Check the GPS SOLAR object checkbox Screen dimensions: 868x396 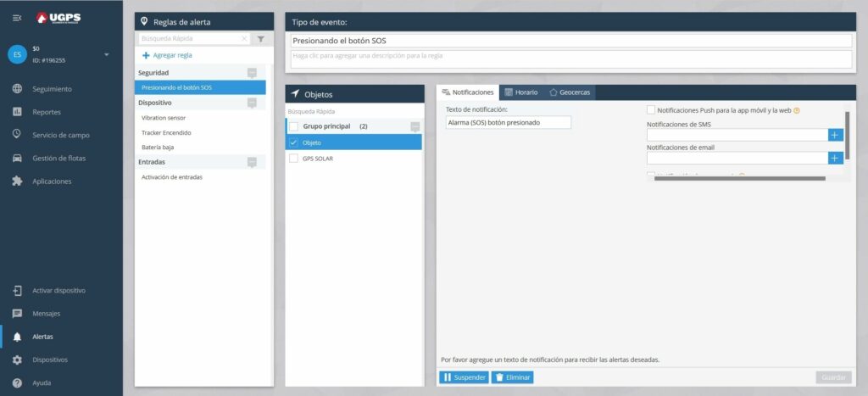coord(294,159)
